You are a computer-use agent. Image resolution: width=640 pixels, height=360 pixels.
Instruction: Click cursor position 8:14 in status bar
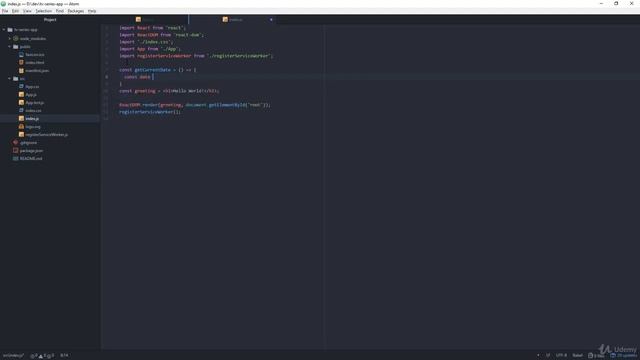click(x=64, y=356)
